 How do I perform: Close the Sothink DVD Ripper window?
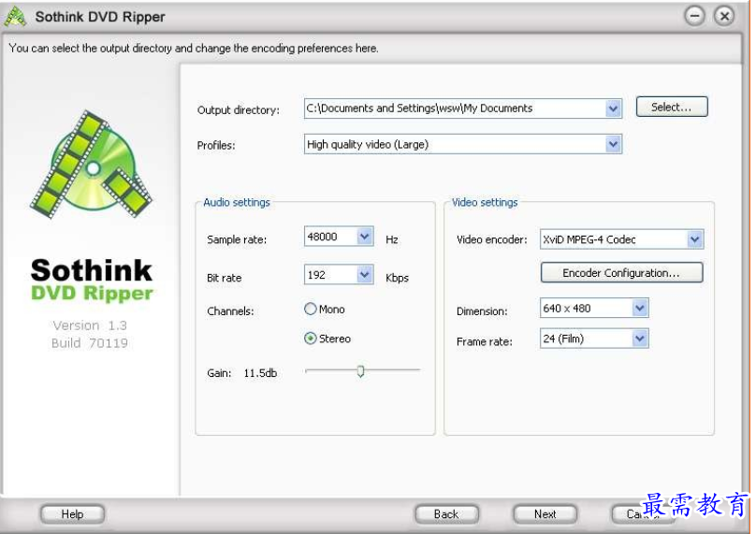tap(724, 17)
